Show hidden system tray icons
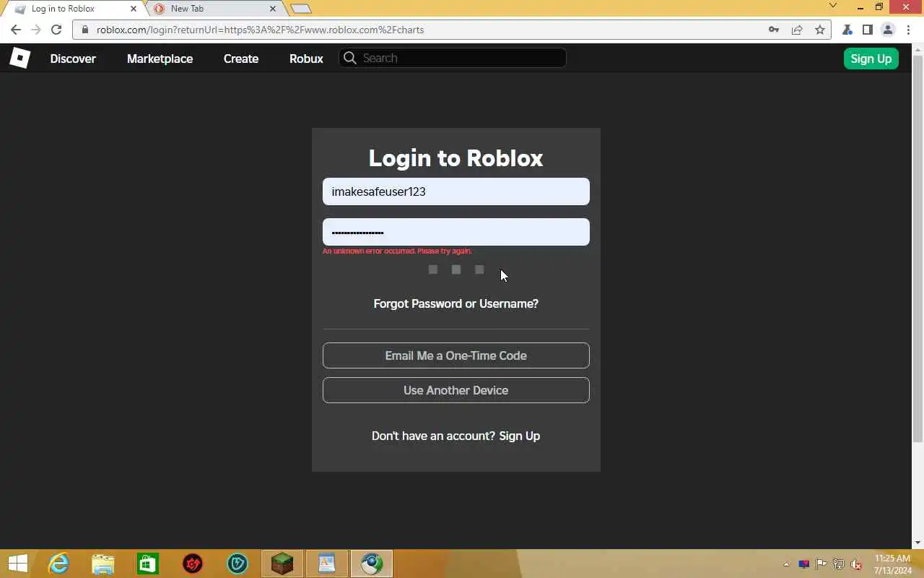The image size is (924, 578). click(786, 564)
